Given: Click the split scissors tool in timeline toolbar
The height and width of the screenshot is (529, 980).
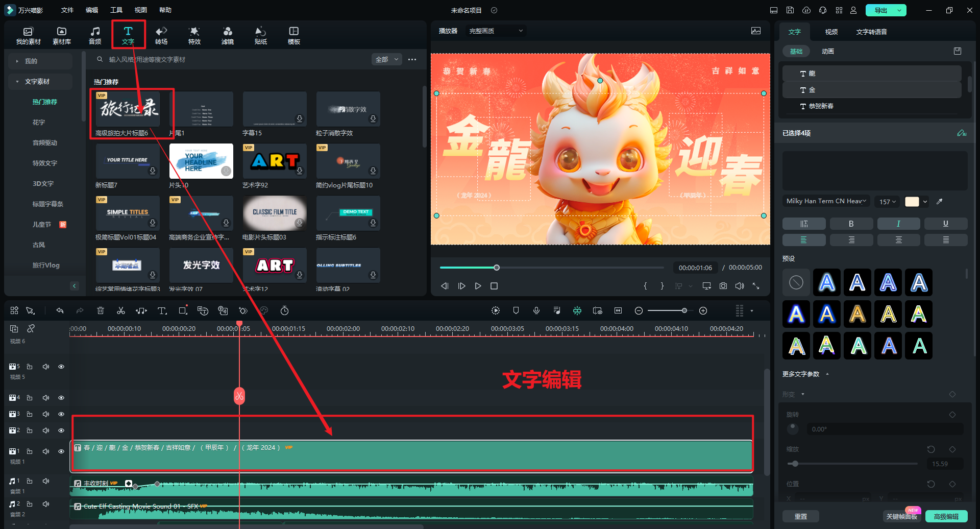Looking at the screenshot, I should click(121, 310).
